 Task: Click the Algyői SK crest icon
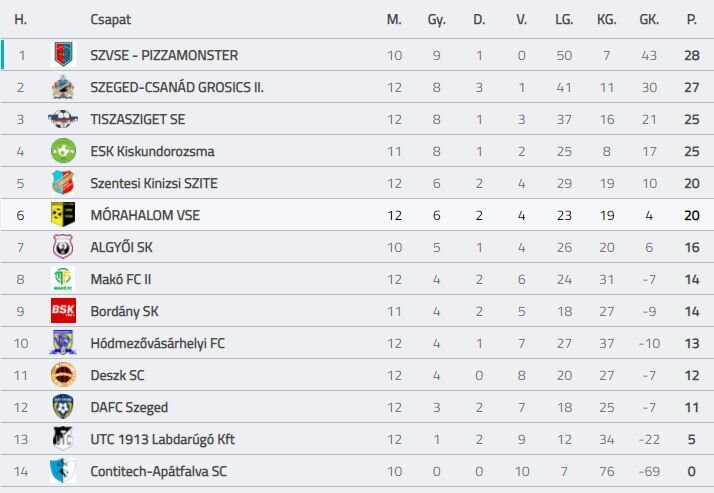tap(63, 246)
